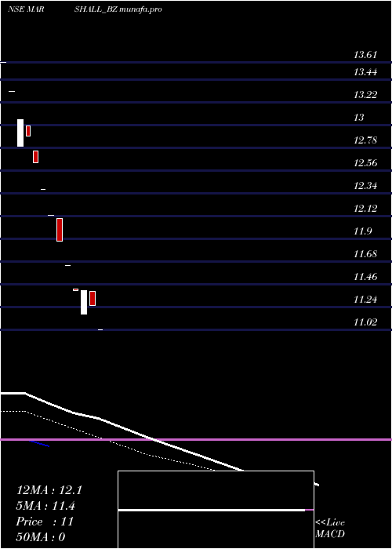Screen dimensions: 392x549
Task: Click the 11.46 price level label
Action: coord(365,277)
